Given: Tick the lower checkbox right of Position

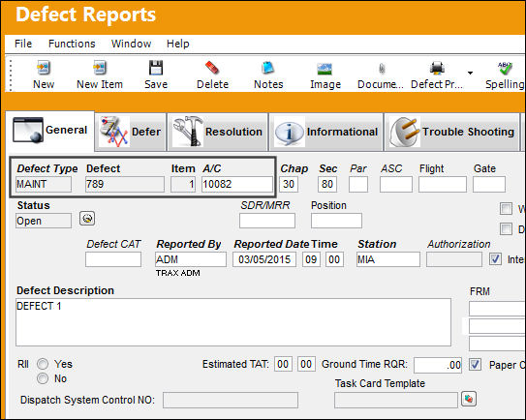Looking at the screenshot, I should click(506, 229).
